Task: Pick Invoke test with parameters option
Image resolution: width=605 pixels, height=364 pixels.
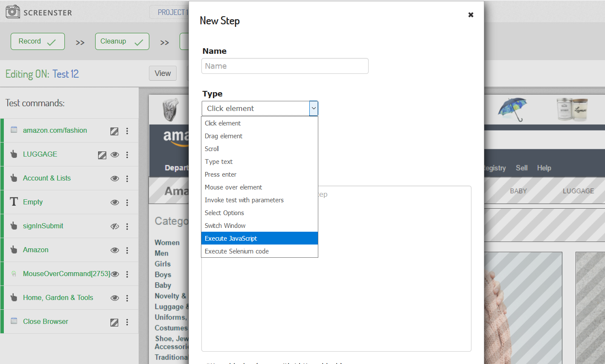Action: click(x=259, y=200)
